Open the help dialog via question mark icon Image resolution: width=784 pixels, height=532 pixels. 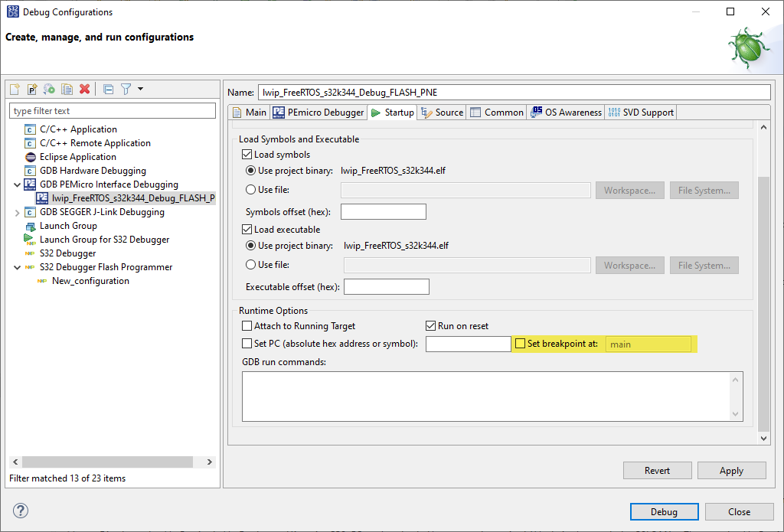coord(20,510)
